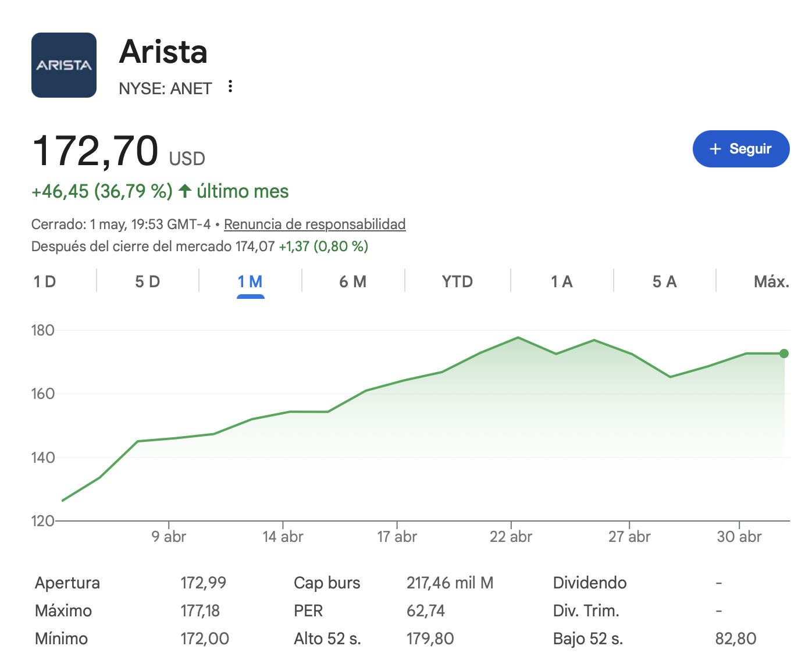Select the 1 D time range tab

(45, 282)
